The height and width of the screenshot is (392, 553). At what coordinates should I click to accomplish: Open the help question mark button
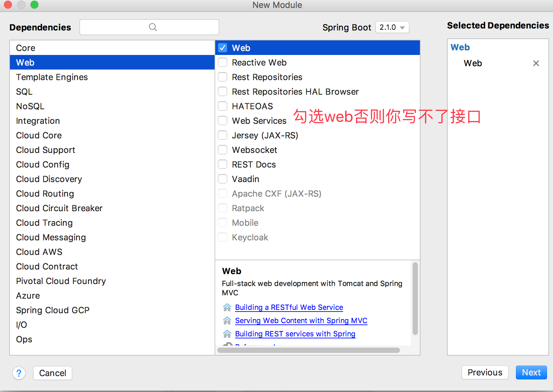coord(19,373)
